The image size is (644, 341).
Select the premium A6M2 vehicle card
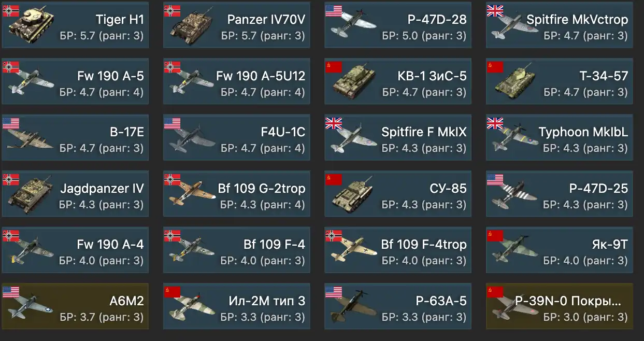(x=75, y=306)
